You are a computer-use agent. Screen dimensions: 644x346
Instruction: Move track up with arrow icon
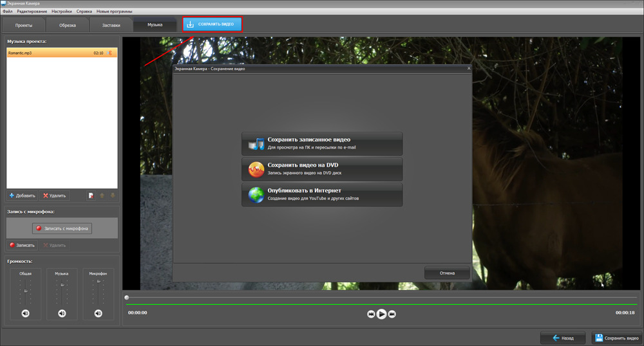(102, 196)
